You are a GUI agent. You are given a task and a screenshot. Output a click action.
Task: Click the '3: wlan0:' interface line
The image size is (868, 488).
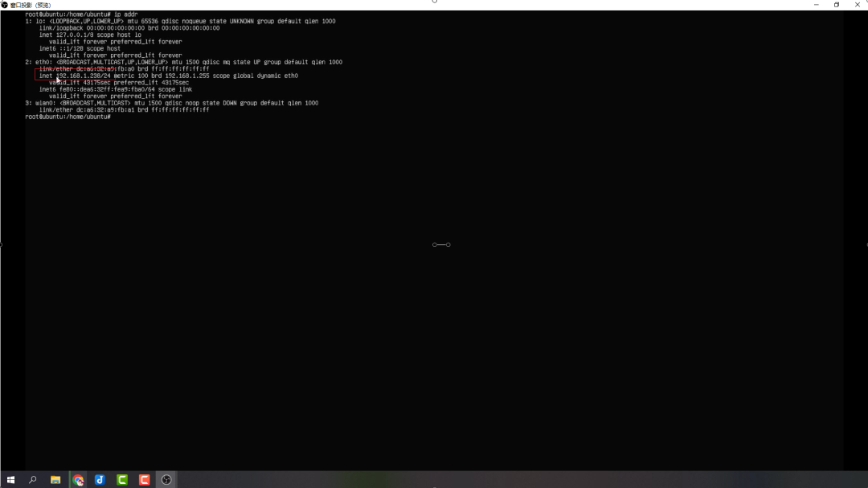172,103
